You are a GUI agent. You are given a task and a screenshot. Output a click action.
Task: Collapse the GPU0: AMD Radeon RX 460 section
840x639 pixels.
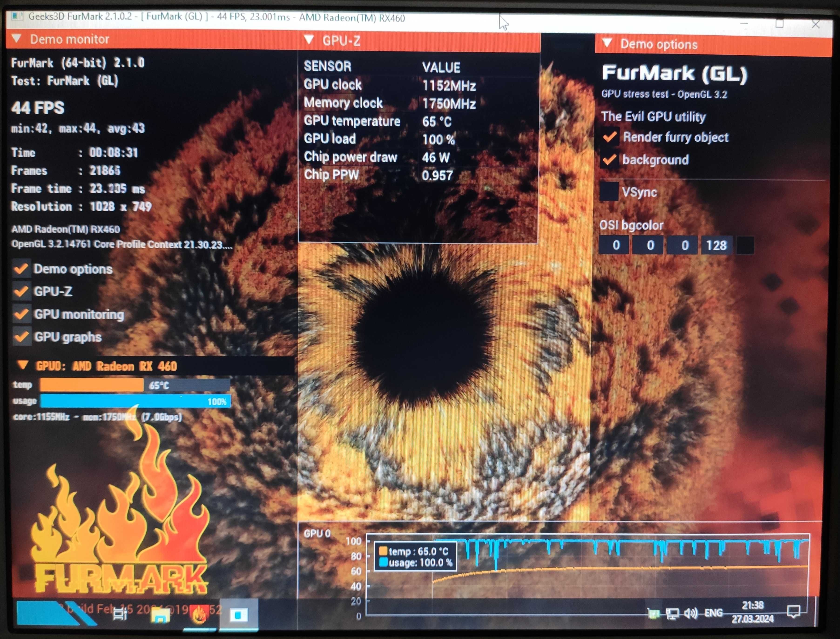pos(23,365)
